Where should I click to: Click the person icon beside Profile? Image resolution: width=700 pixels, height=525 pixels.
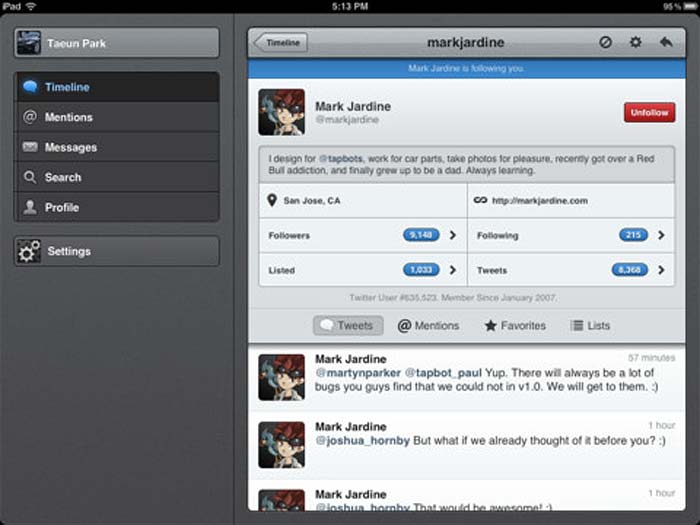coord(30,207)
